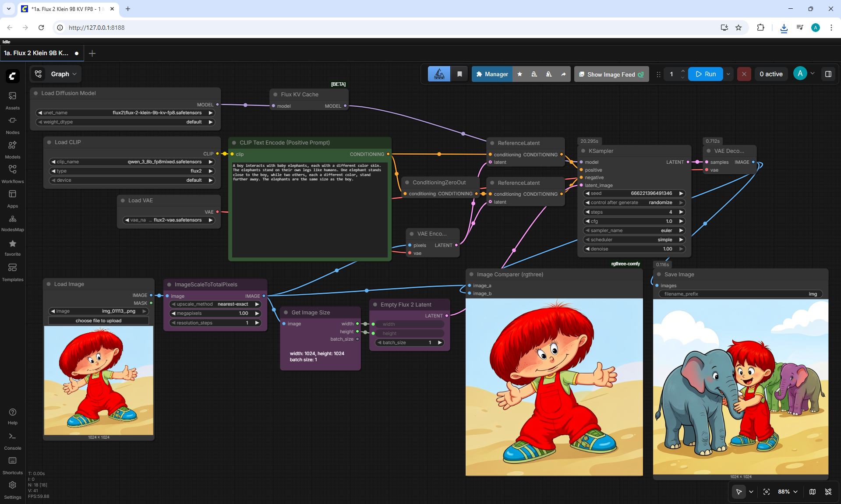Open the NodesMap panel
The image size is (841, 504).
point(12,222)
